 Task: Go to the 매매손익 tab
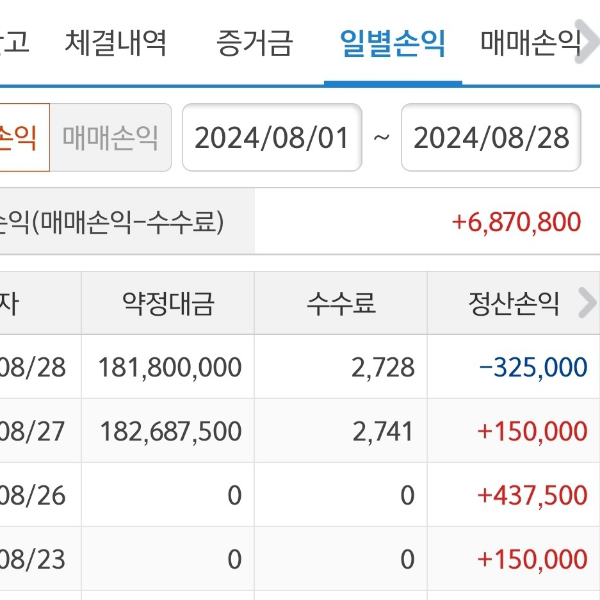pos(530,43)
